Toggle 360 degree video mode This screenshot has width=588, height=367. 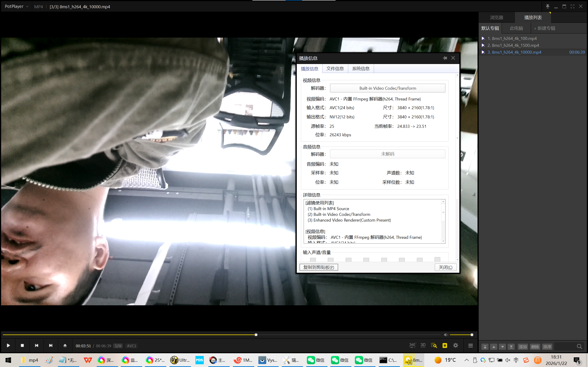(412, 345)
